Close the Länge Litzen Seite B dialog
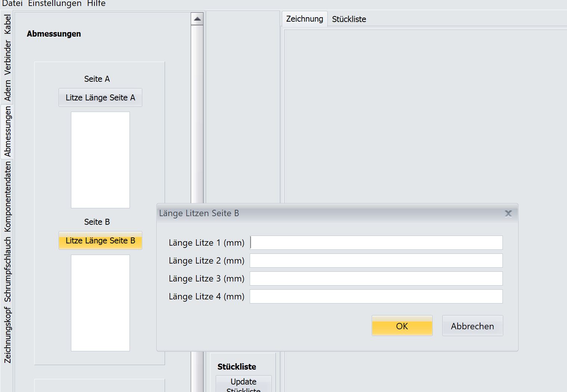This screenshot has height=392, width=567. coord(508,214)
